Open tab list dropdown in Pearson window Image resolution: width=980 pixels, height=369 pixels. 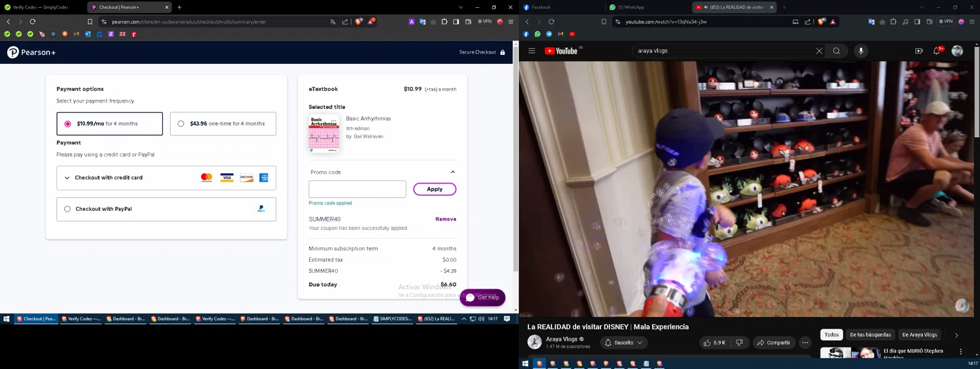click(461, 7)
